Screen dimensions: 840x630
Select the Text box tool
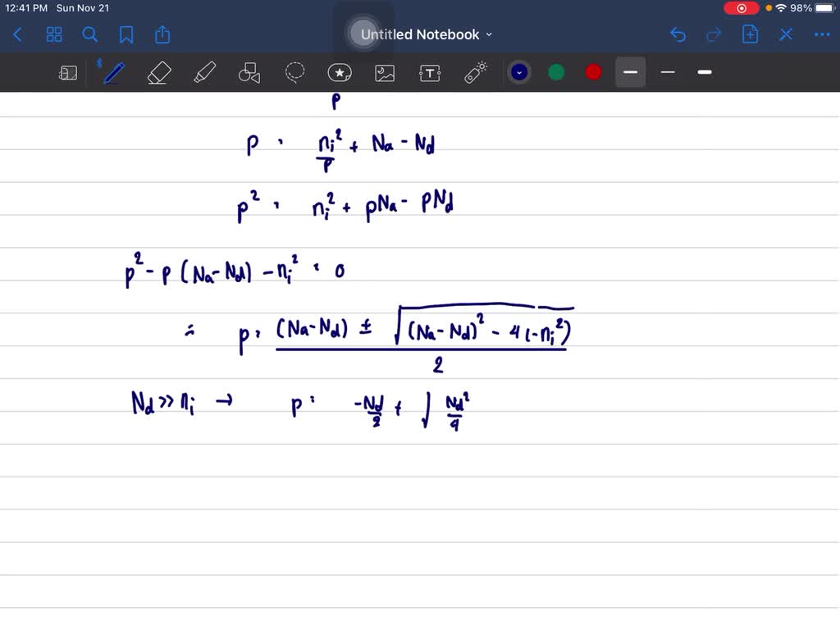click(x=430, y=73)
